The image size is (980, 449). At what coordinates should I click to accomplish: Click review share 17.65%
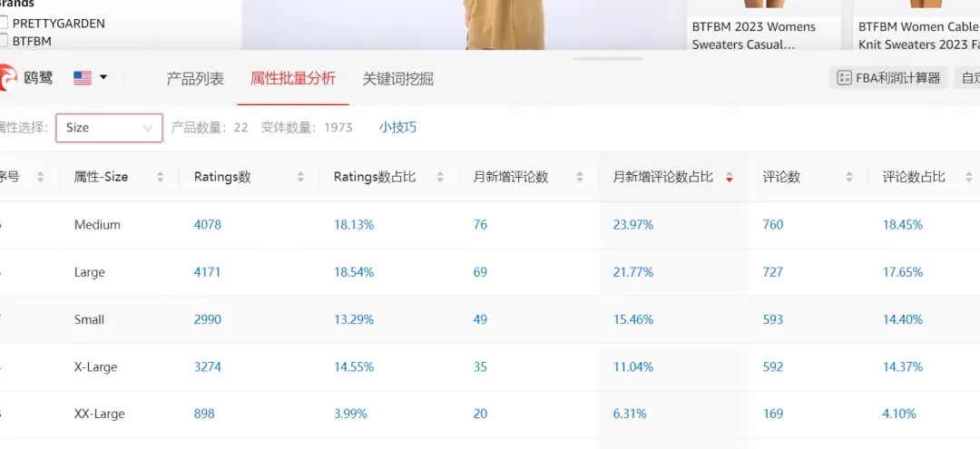pos(903,272)
